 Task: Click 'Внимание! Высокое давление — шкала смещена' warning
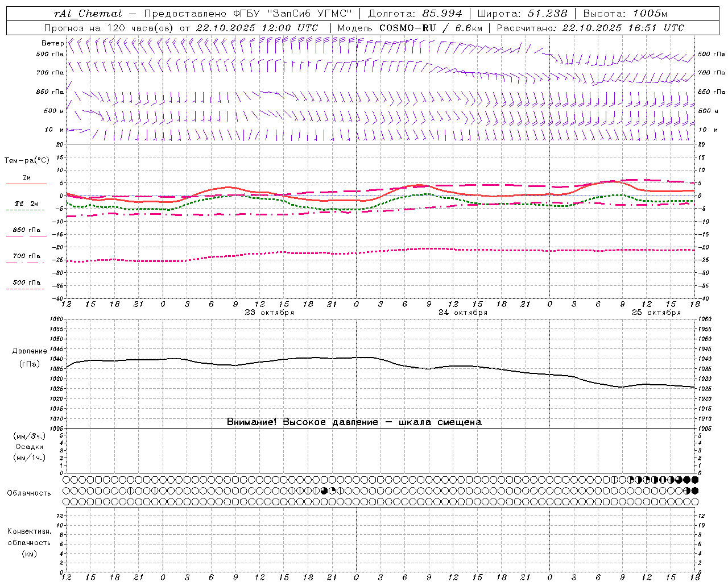(354, 422)
